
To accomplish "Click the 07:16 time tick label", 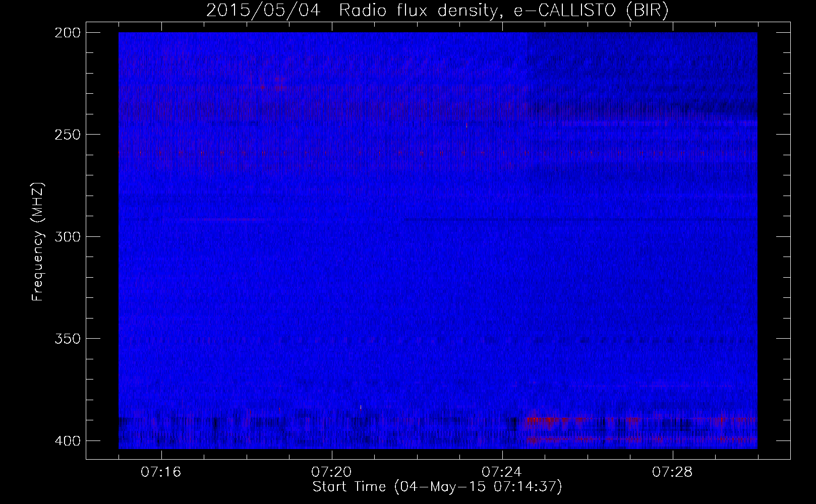I will click(161, 472).
